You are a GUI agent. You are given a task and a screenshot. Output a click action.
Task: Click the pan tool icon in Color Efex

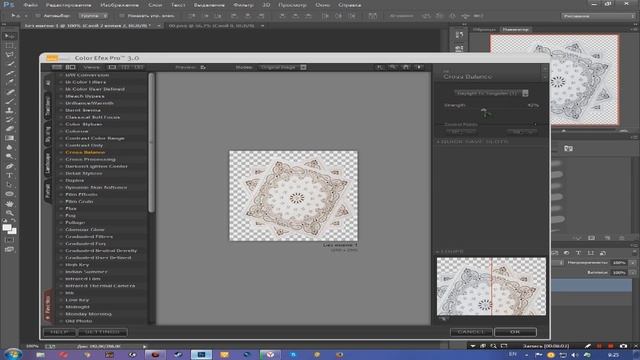[x=406, y=67]
